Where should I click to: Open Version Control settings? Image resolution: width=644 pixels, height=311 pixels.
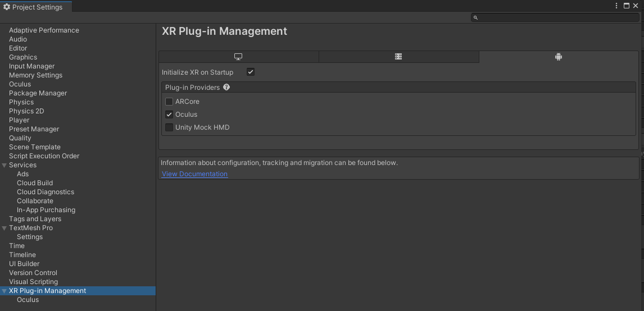[x=33, y=273]
